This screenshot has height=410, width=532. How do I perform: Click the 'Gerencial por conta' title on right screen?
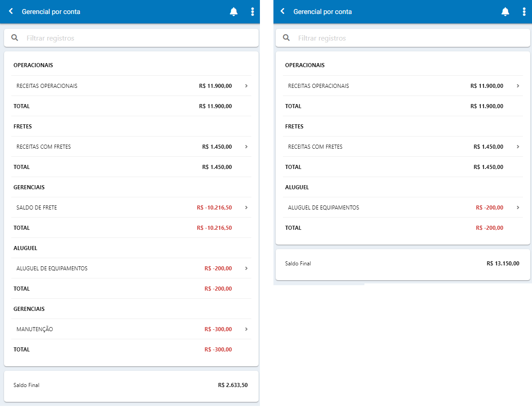point(323,12)
